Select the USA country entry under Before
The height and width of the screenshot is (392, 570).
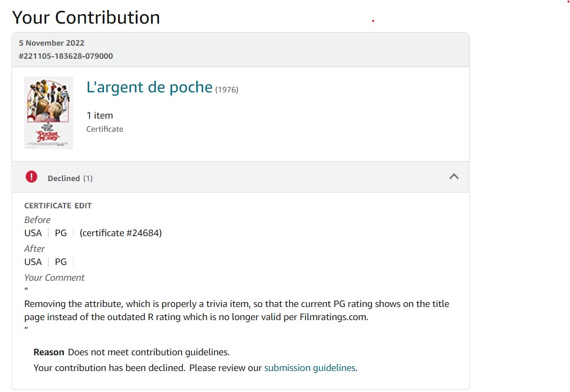click(33, 232)
